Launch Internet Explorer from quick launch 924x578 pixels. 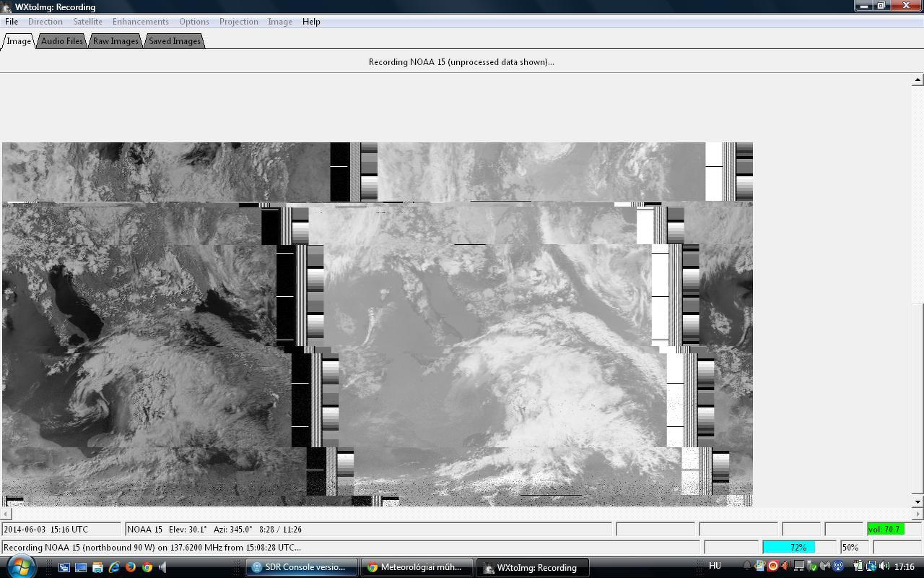click(x=114, y=567)
